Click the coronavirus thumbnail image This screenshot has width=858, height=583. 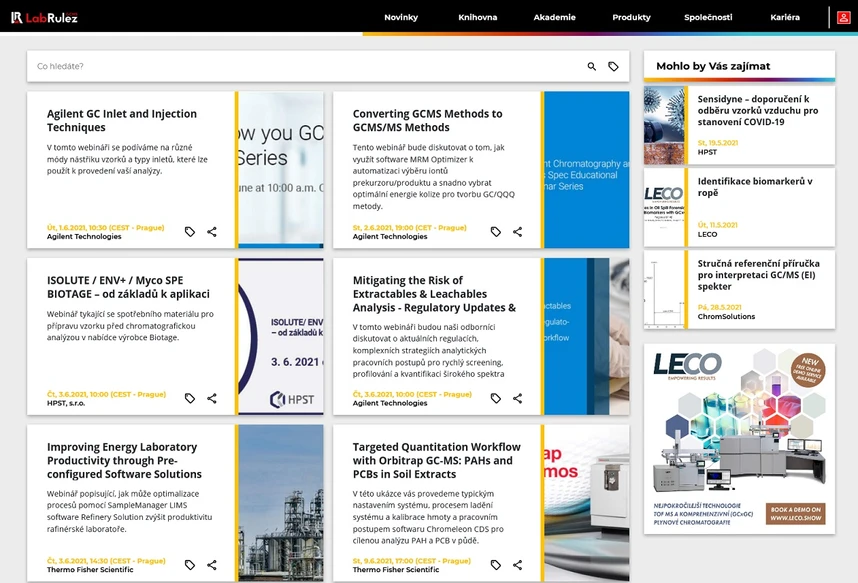[664, 125]
